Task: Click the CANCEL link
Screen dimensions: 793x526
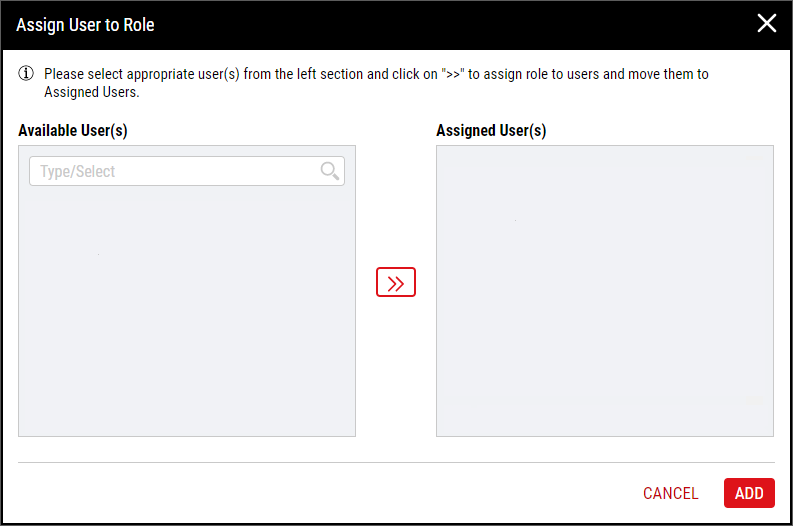Action: 671,493
